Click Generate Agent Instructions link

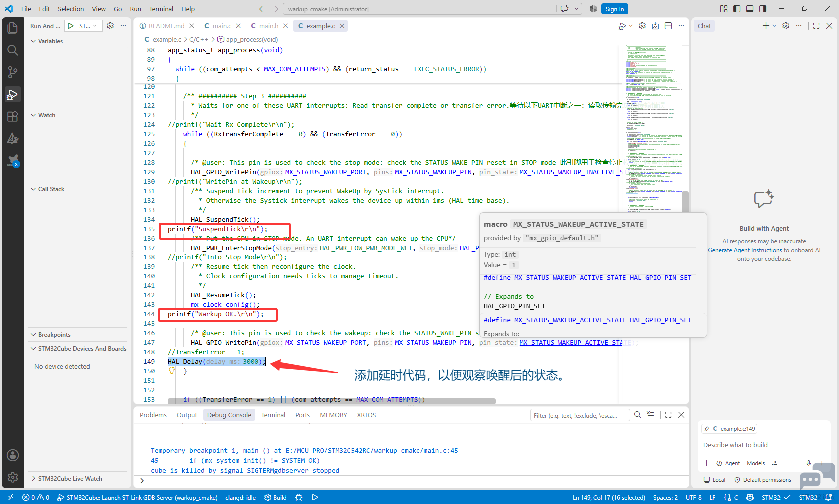(745, 250)
